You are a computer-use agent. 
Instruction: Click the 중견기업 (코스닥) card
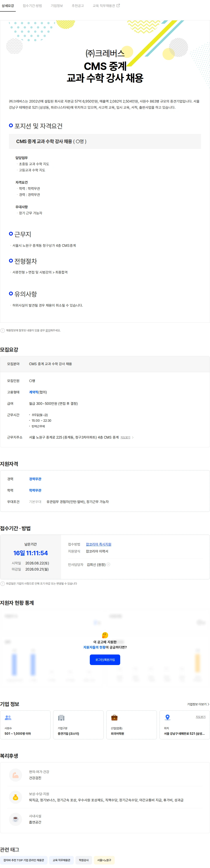(x=78, y=725)
